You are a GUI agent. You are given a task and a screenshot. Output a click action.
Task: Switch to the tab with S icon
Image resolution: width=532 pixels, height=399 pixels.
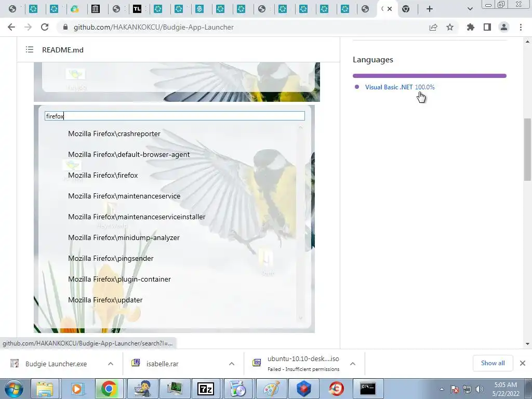point(199,9)
